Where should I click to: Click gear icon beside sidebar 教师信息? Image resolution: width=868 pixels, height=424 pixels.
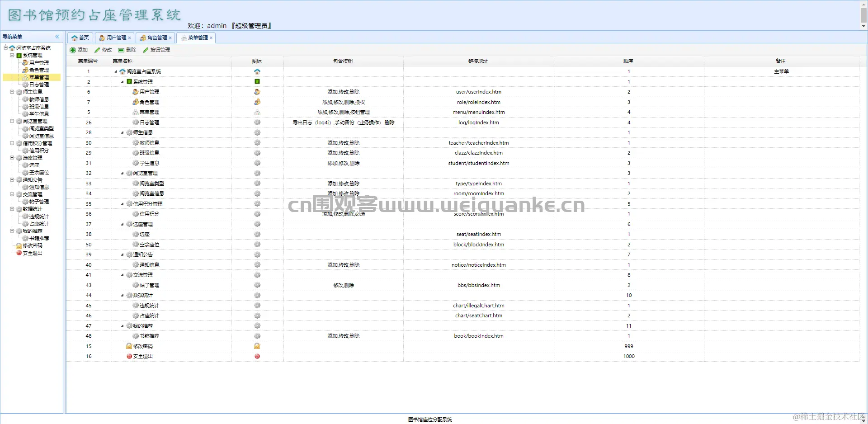click(x=25, y=99)
